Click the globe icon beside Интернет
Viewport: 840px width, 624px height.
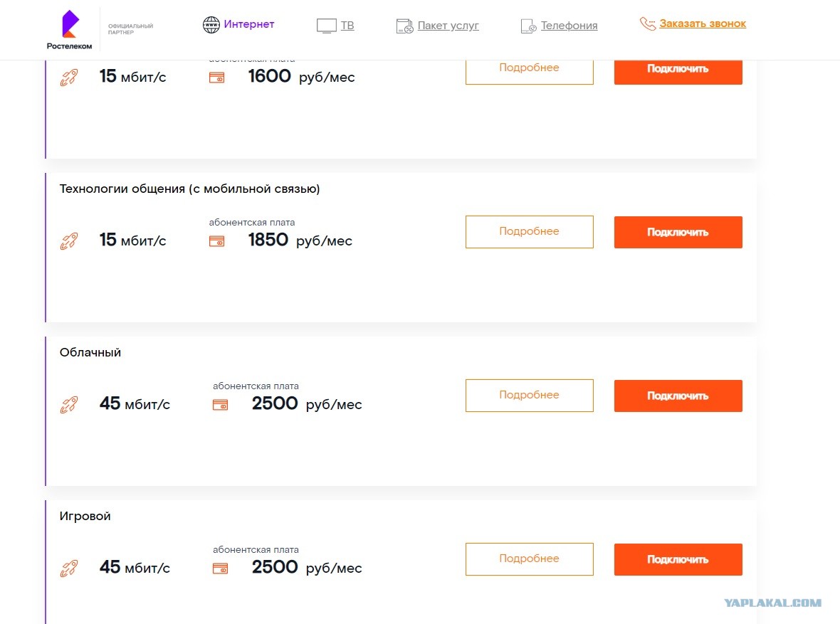[211, 25]
